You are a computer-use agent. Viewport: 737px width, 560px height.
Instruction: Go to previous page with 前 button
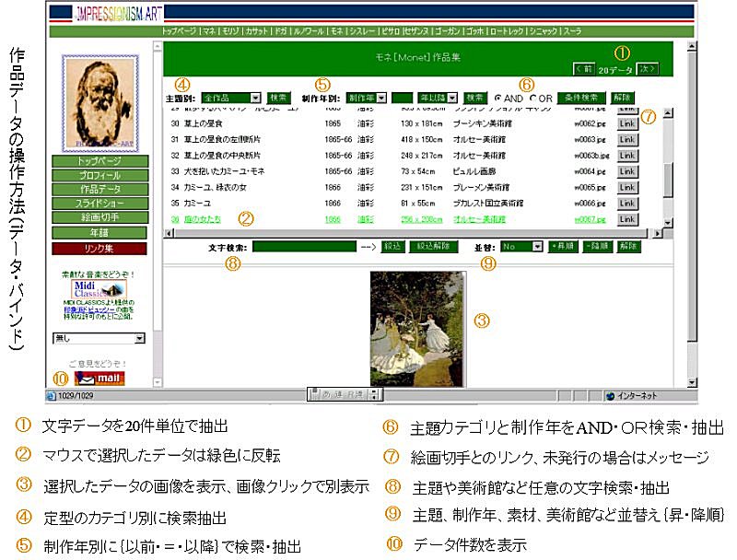(x=582, y=68)
